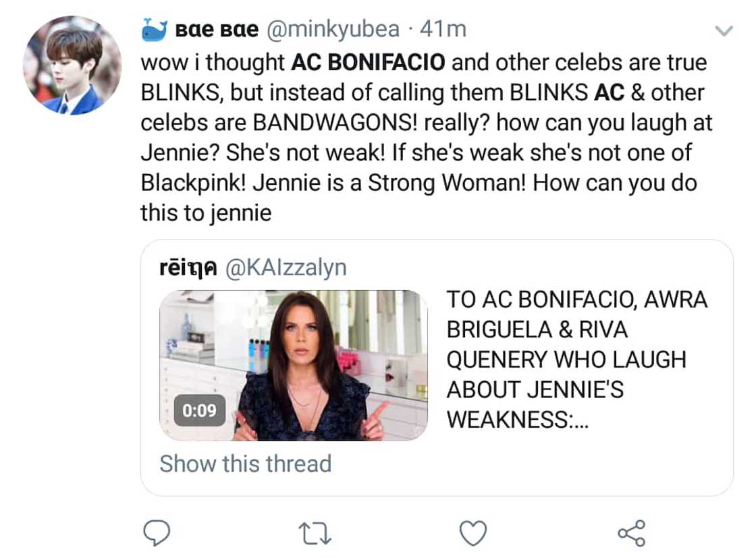The image size is (756, 558).
Task: Click the вαe вαe display name
Action: (216, 30)
